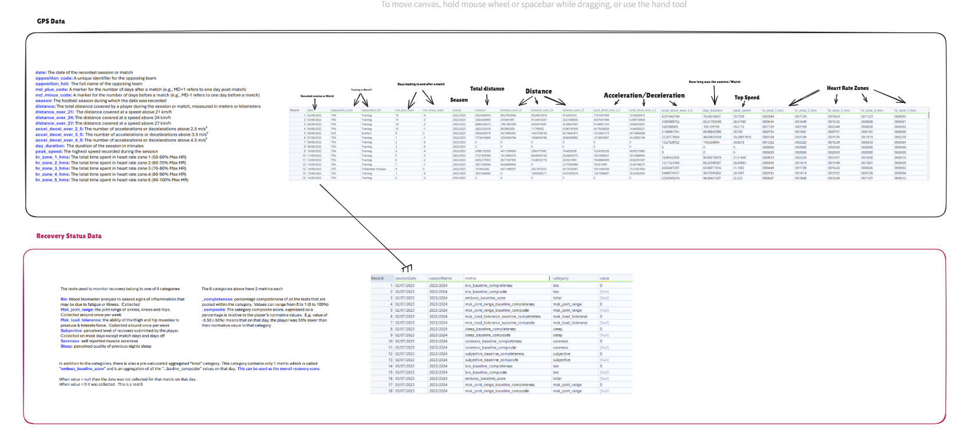Click the value column header
The width and height of the screenshot is (980, 447).
click(604, 278)
